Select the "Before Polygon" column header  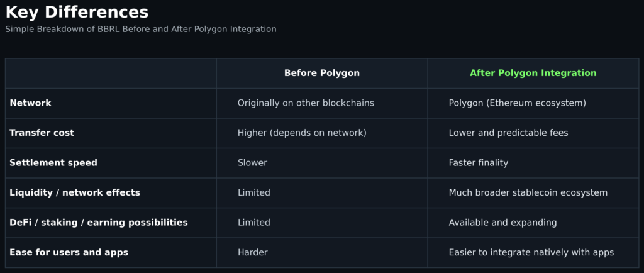pyautogui.click(x=322, y=73)
